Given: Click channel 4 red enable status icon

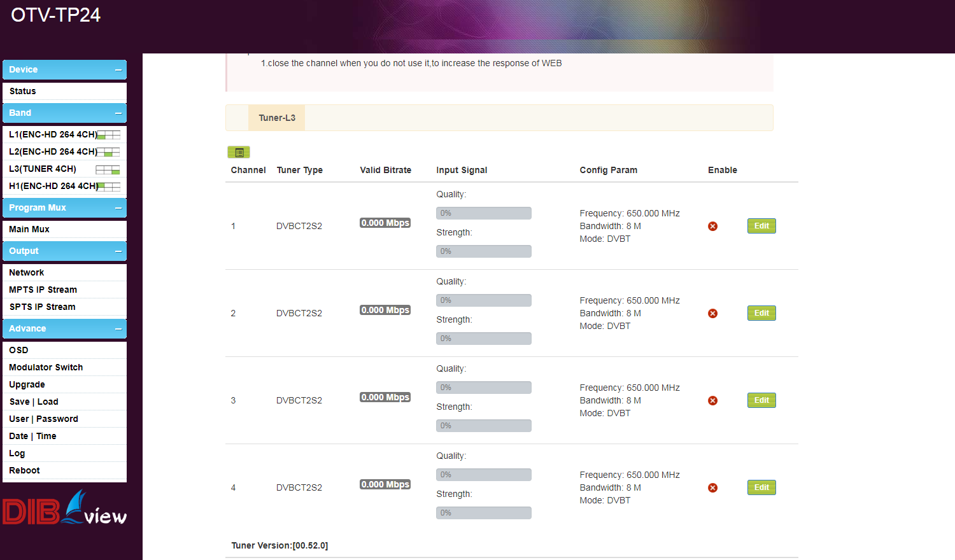Looking at the screenshot, I should [712, 488].
